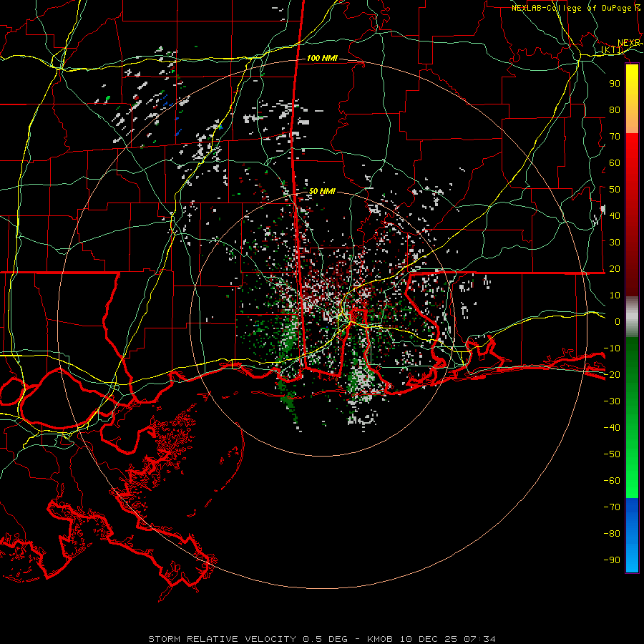This screenshot has height=644, width=644.
Task: Click the -10 value on velocity colorbar
Action: (612, 348)
